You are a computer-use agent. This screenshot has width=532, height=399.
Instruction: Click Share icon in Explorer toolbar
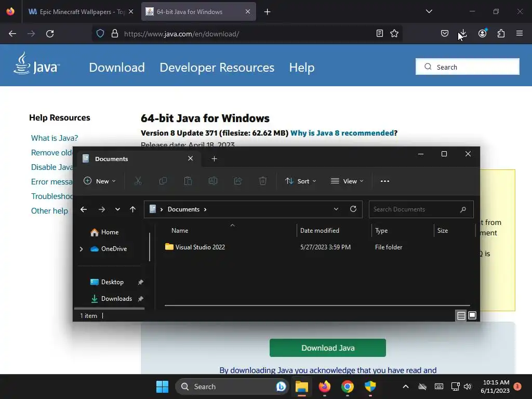[x=238, y=181]
